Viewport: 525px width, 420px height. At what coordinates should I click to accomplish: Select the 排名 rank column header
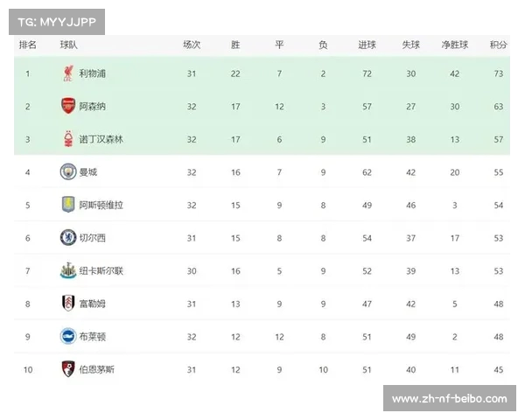28,45
